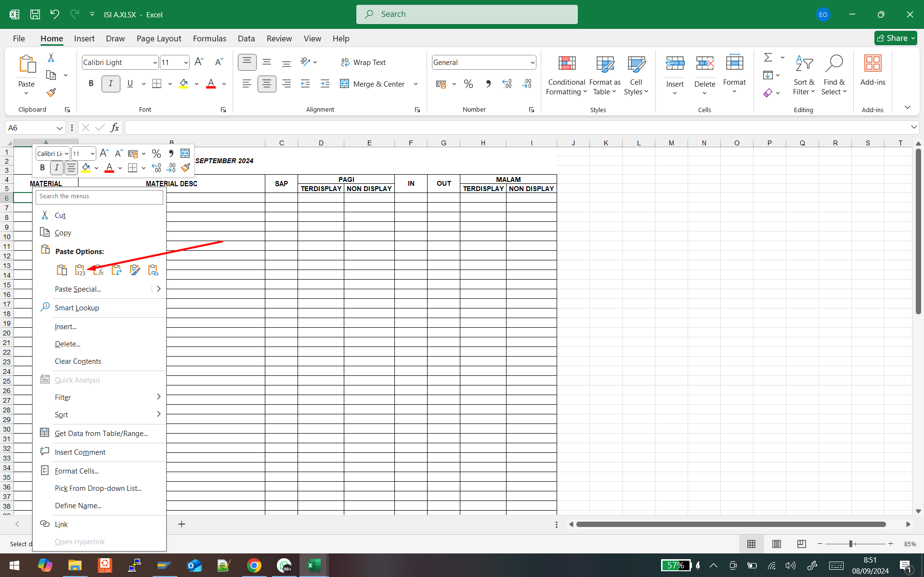The width and height of the screenshot is (924, 577).
Task: Select Paste Formulas icon in context menu
Action: tap(98, 270)
